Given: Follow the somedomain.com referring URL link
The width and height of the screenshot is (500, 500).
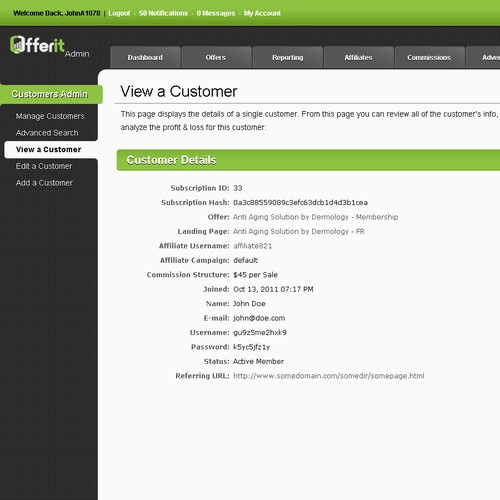Looking at the screenshot, I should [329, 376].
